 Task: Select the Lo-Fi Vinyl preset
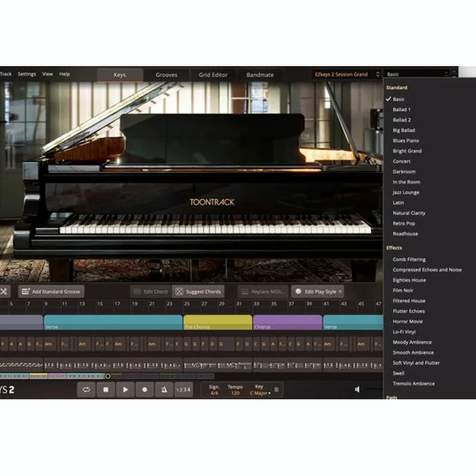coord(404,332)
